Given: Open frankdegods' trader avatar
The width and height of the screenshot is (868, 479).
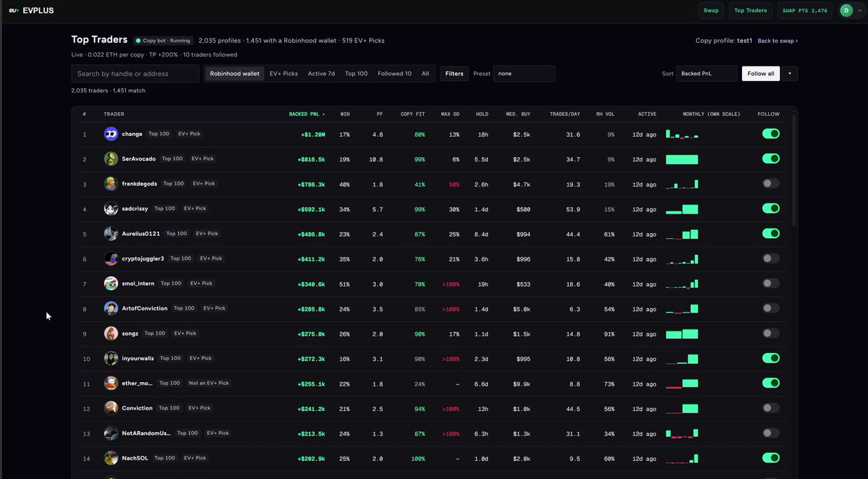Looking at the screenshot, I should click(x=111, y=184).
